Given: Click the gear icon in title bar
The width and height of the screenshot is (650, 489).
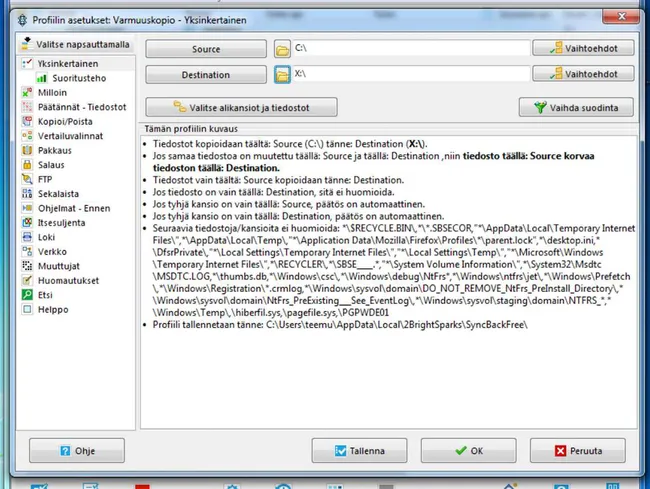Looking at the screenshot, I should [x=22, y=20].
